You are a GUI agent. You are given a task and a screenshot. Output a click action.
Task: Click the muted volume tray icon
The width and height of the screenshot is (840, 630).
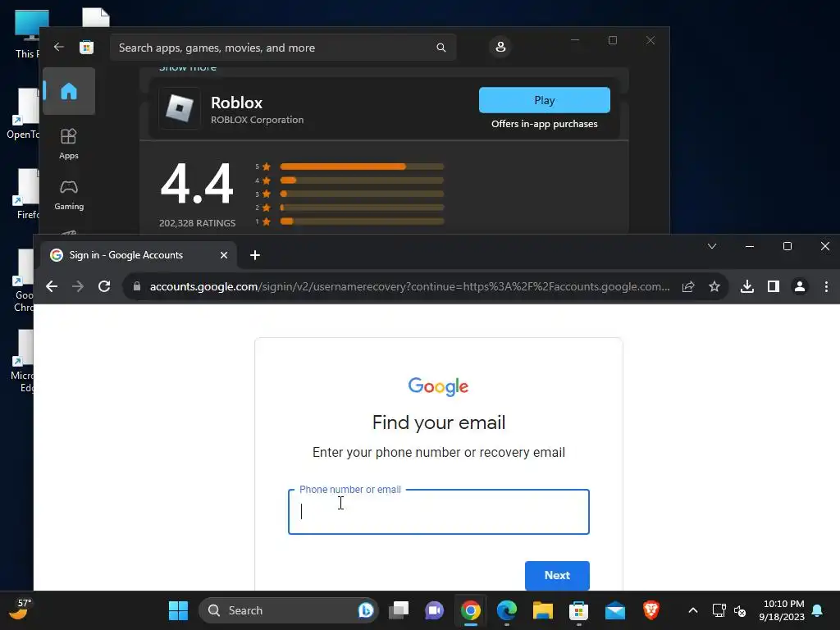(740, 610)
